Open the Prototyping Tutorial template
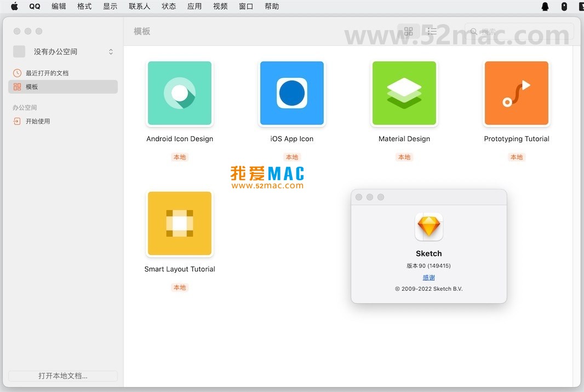The image size is (584, 392). click(x=516, y=93)
